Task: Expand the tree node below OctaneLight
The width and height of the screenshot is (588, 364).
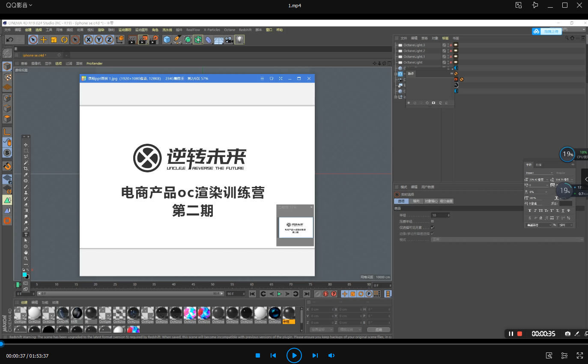Action: [396, 74]
